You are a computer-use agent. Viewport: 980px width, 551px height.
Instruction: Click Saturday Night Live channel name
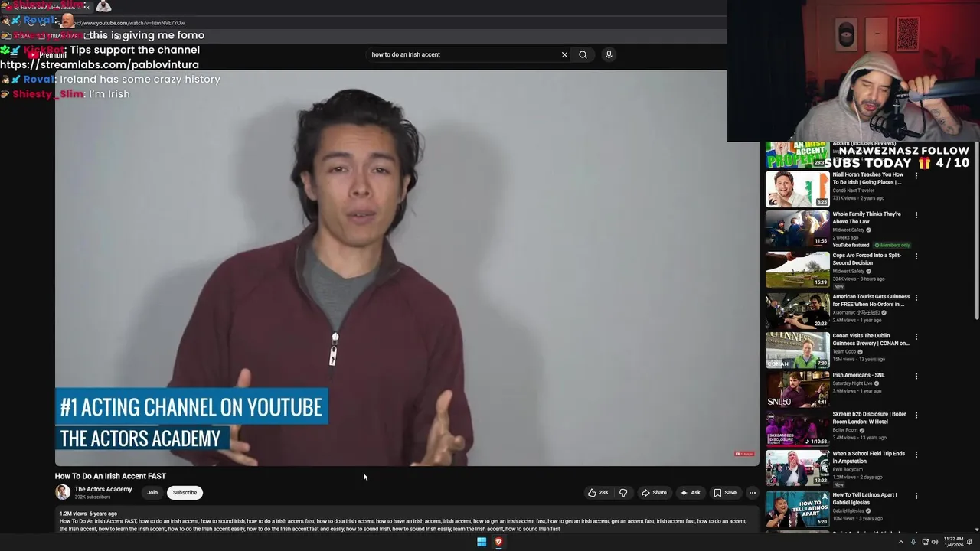(852, 383)
